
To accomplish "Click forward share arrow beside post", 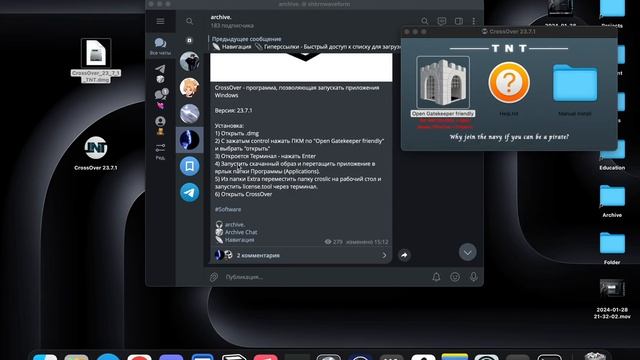I will pos(404,255).
